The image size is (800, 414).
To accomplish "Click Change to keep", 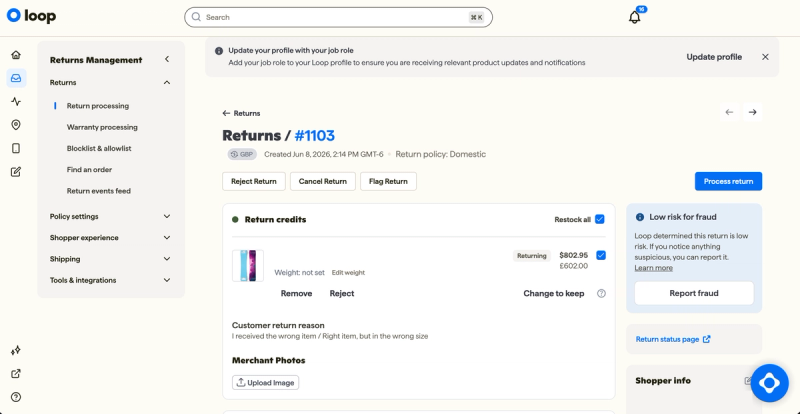I will click(x=554, y=294).
